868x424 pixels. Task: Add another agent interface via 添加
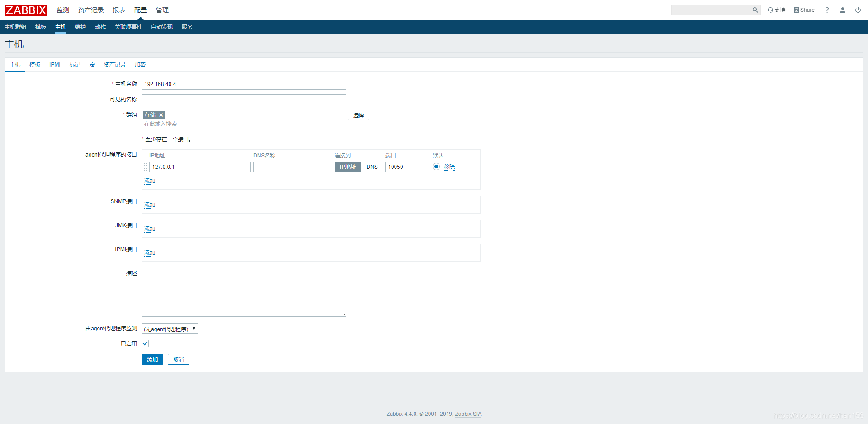click(x=150, y=181)
